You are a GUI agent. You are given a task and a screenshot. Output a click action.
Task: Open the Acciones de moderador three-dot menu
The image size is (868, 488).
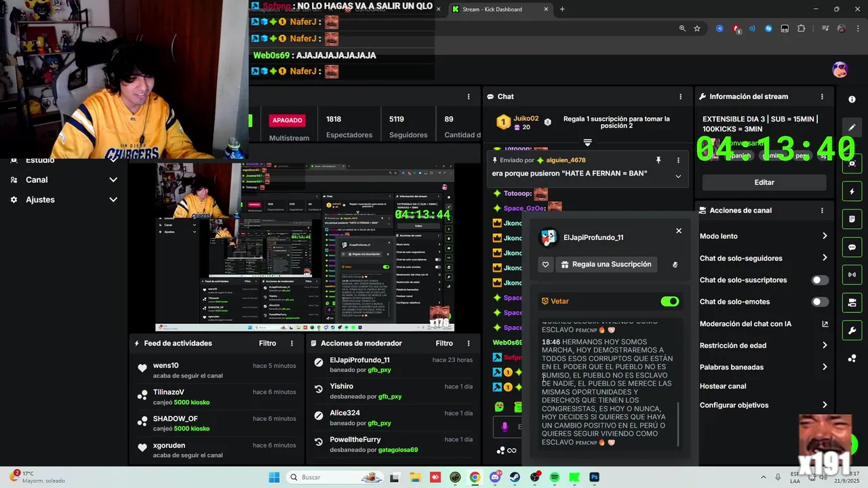469,343
